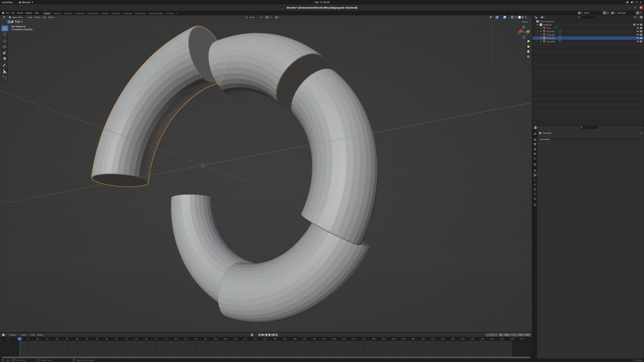Image resolution: width=644 pixels, height=362 pixels.
Task: Open the Output properties tab
Action: pos(535,144)
